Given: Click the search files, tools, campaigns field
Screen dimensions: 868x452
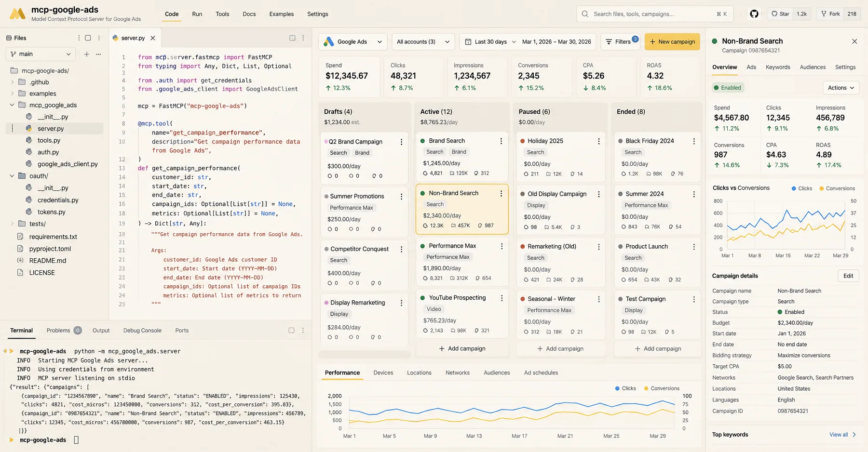Looking at the screenshot, I should click(654, 14).
